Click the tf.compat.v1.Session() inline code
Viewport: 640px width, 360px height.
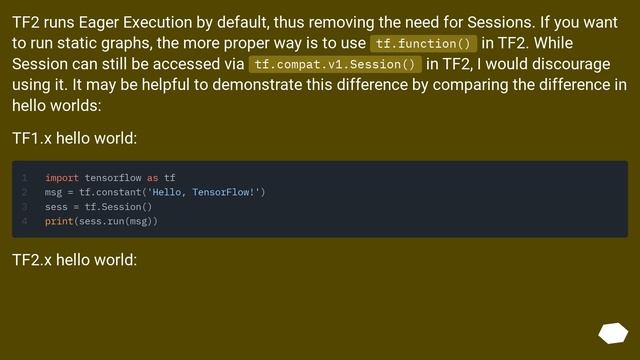335,64
